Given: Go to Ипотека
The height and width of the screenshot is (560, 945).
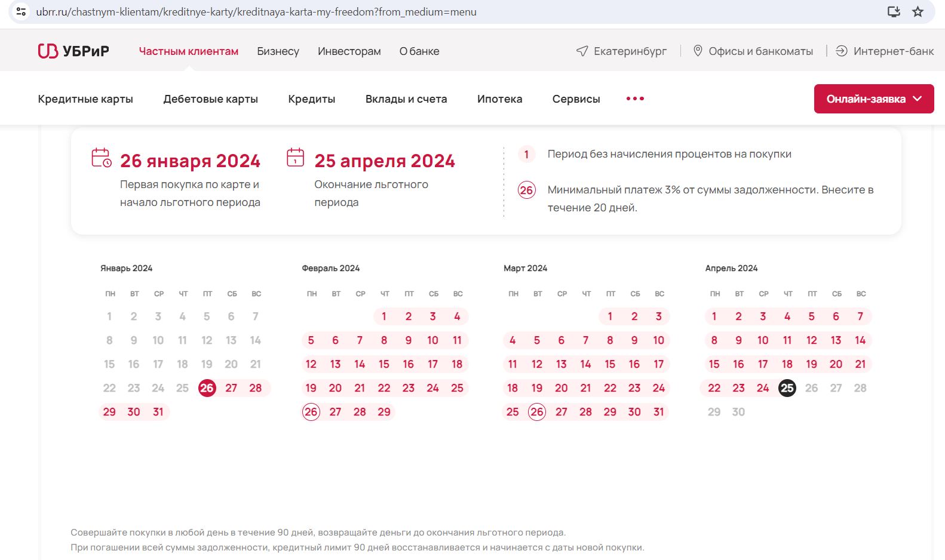Looking at the screenshot, I should coord(500,99).
